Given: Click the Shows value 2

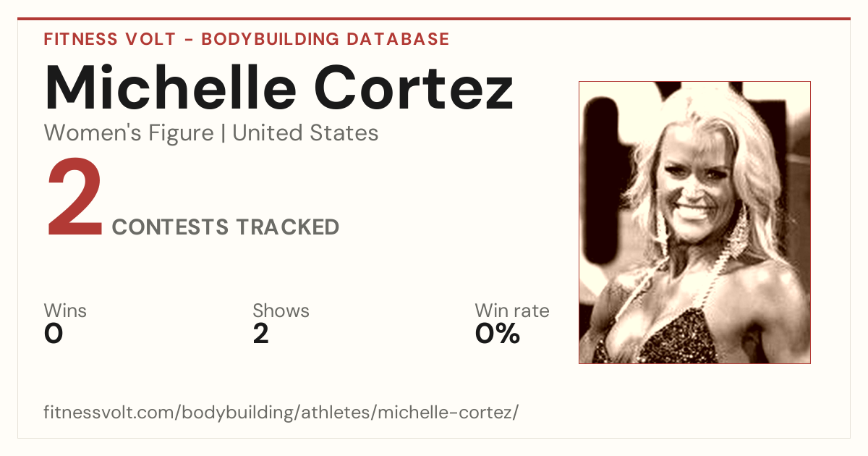Looking at the screenshot, I should 261,334.
